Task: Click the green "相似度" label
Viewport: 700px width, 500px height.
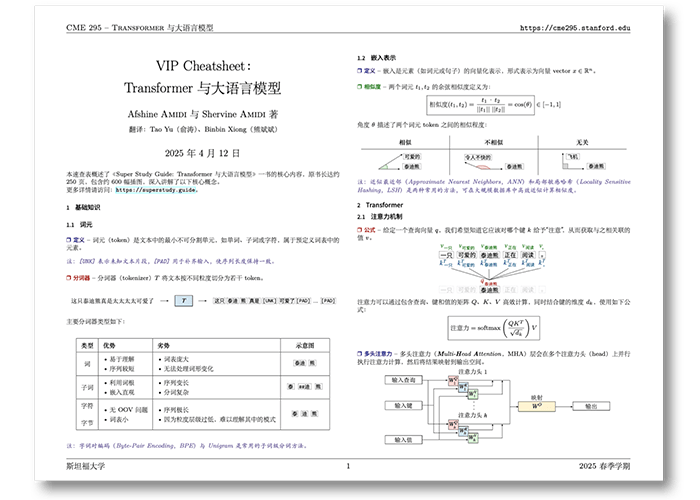Action: coord(372,87)
